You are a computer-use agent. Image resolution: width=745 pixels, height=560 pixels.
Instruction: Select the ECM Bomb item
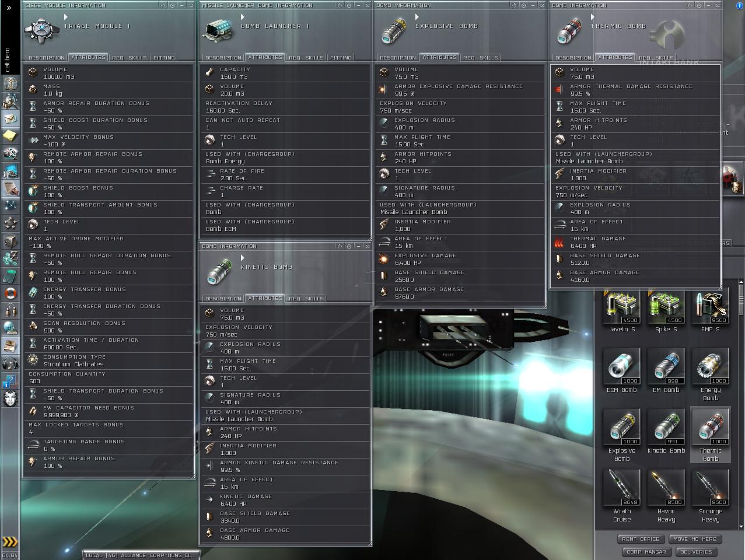point(622,370)
